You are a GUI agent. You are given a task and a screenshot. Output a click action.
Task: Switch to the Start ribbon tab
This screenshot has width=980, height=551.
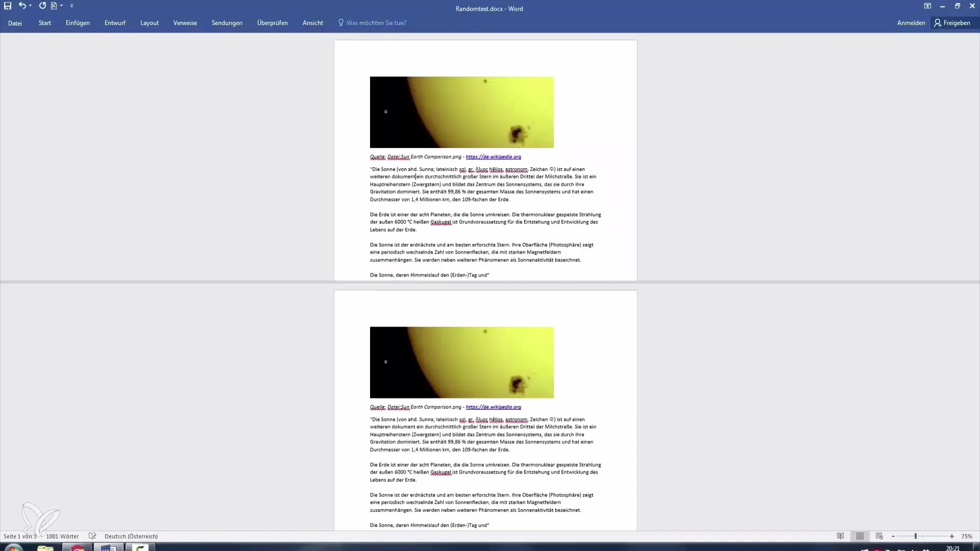pyautogui.click(x=45, y=23)
